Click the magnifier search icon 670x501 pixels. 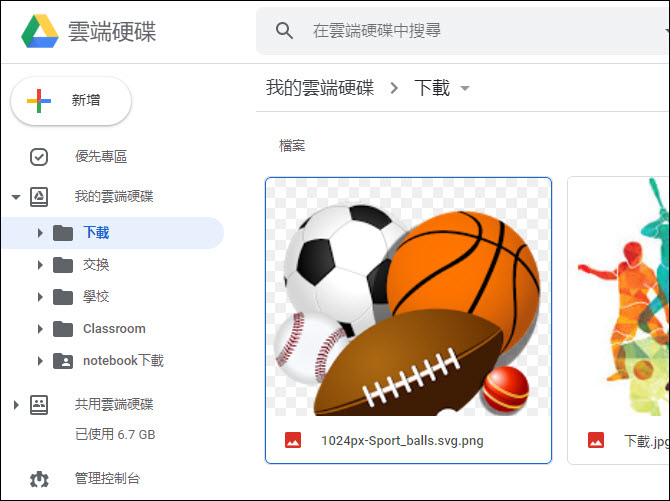[284, 31]
